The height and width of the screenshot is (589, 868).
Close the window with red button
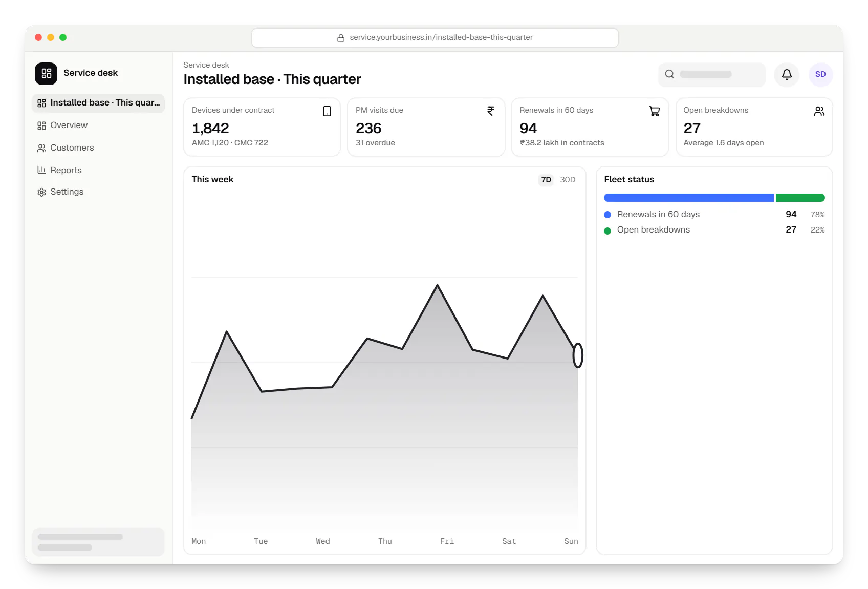pos(38,37)
